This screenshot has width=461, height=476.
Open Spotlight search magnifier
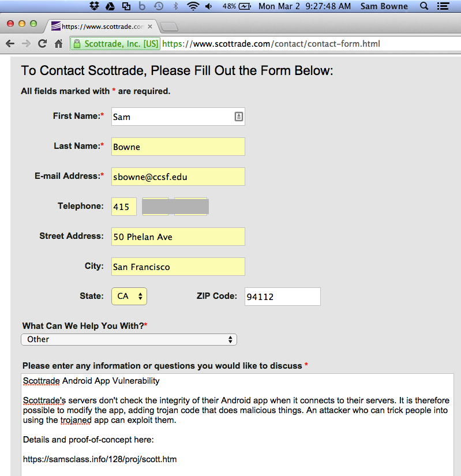point(424,7)
